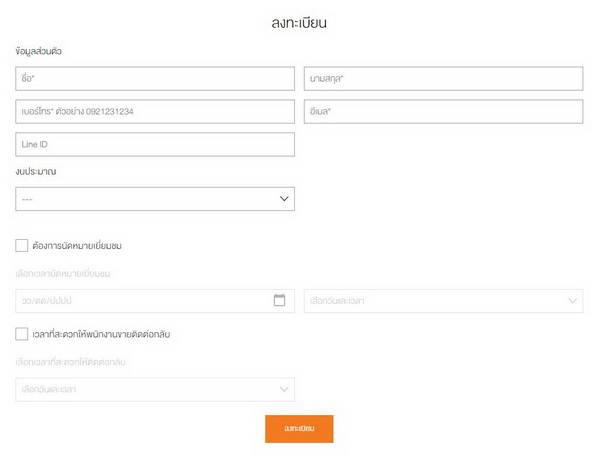The image size is (600, 459).
Task: Open the calendar icon in the date field
Action: (x=280, y=300)
